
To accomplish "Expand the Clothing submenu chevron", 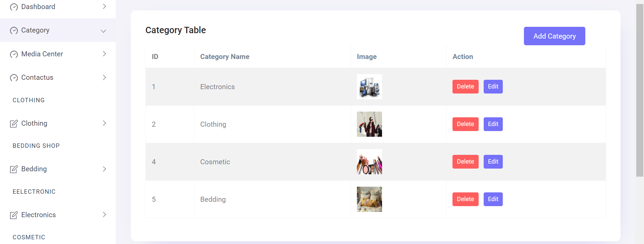I will point(104,123).
